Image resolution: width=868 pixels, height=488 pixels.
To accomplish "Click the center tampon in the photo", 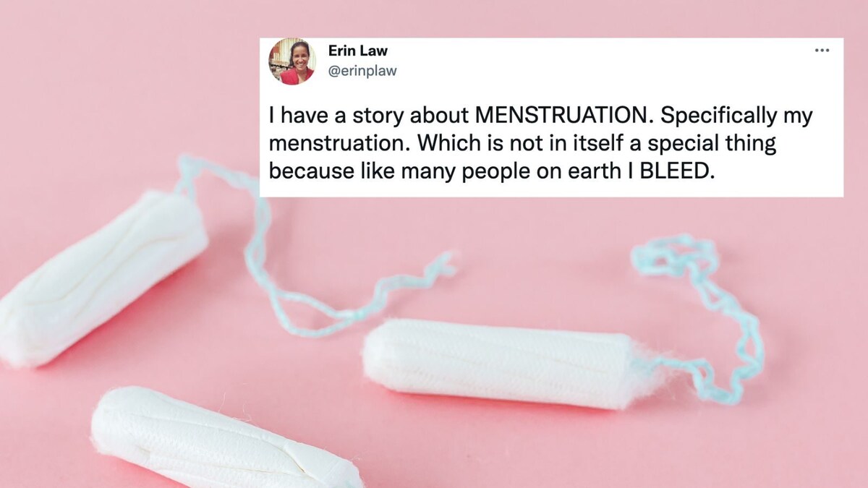I will pyautogui.click(x=509, y=363).
